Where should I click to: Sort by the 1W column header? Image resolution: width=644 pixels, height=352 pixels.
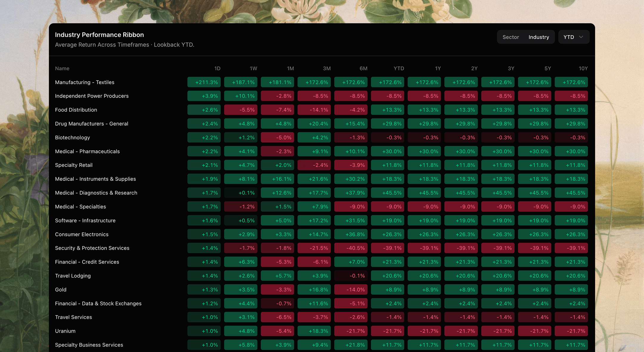point(253,69)
